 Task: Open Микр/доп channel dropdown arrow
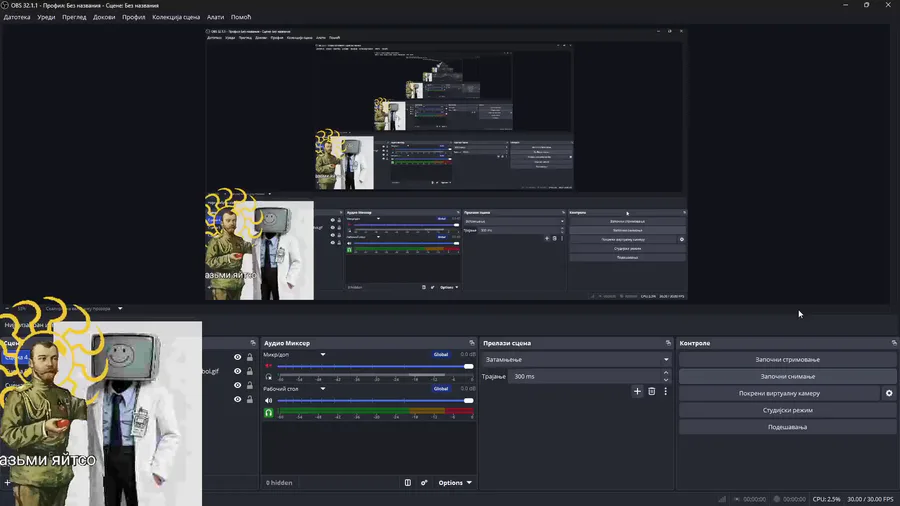323,355
